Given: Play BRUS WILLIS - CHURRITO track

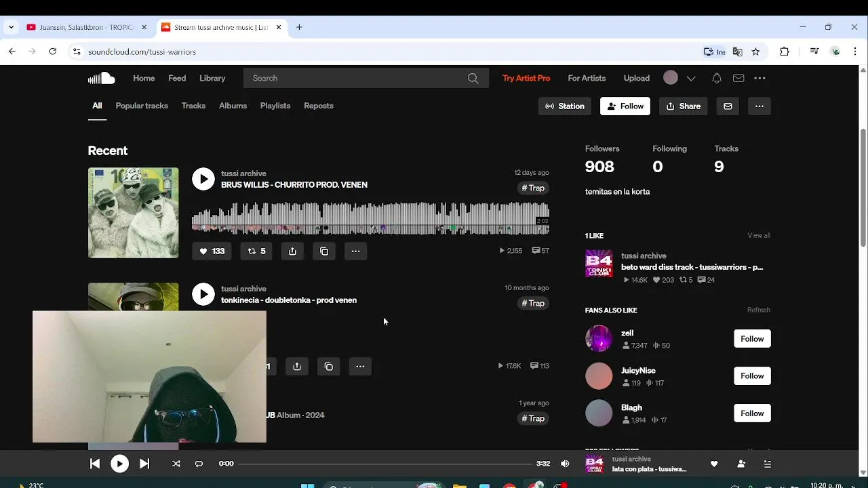Looking at the screenshot, I should coord(203,179).
